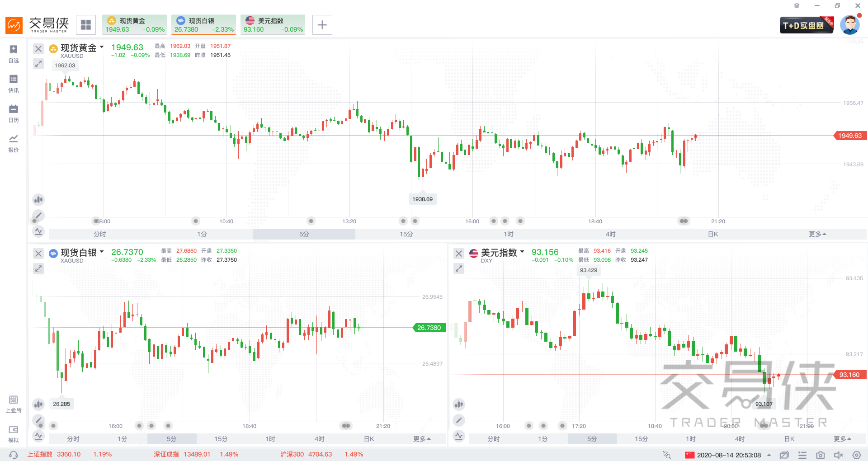The height and width of the screenshot is (461, 868).
Task: Click the news marker dot near 13:20 on the gold timeline
Action: (311, 221)
